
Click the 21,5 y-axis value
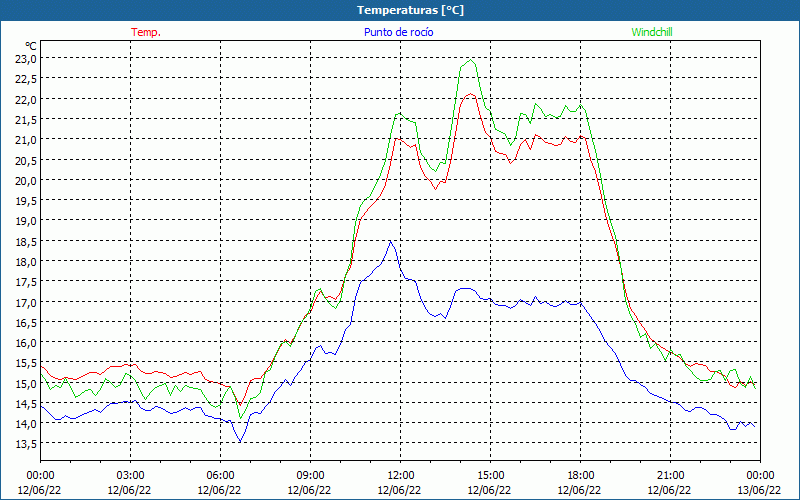pyautogui.click(x=26, y=120)
